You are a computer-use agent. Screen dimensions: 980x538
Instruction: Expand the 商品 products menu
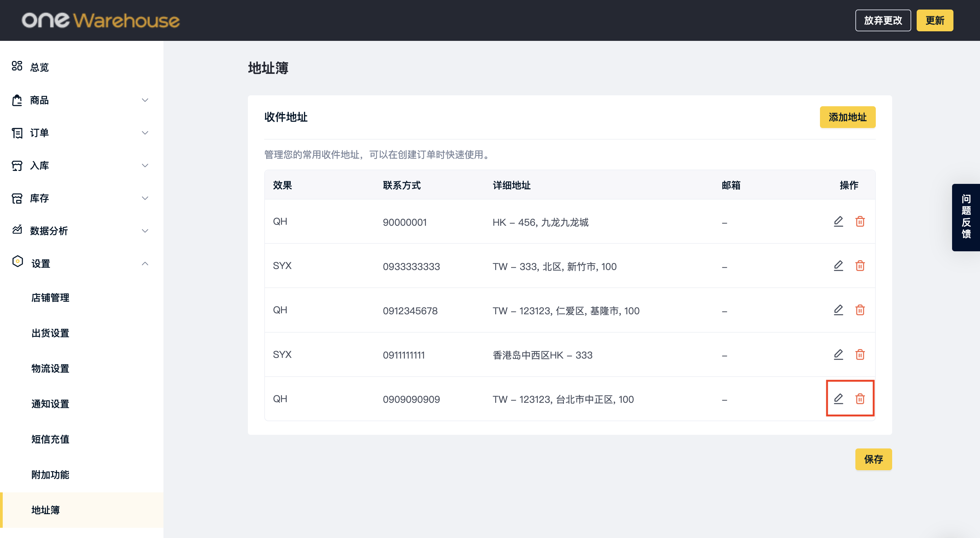click(145, 100)
